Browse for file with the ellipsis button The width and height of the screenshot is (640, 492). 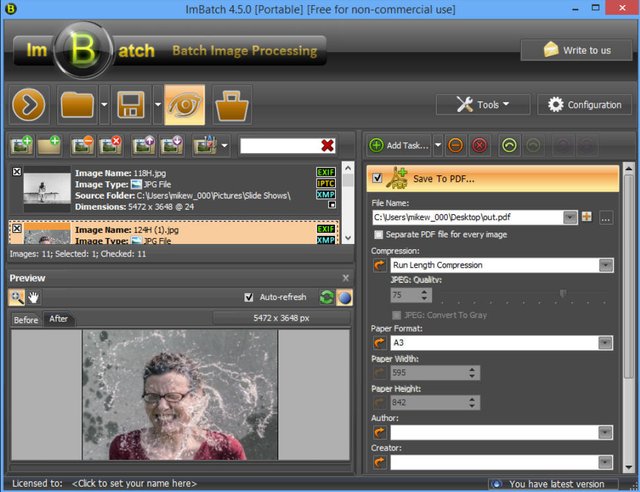point(606,218)
